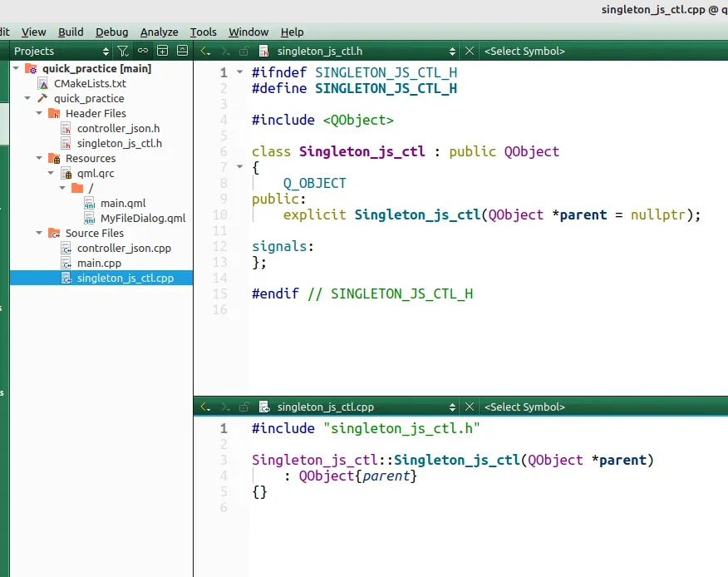The width and height of the screenshot is (728, 577).
Task: Close the singleton_js_ctl.cpp editor document
Action: click(x=470, y=407)
